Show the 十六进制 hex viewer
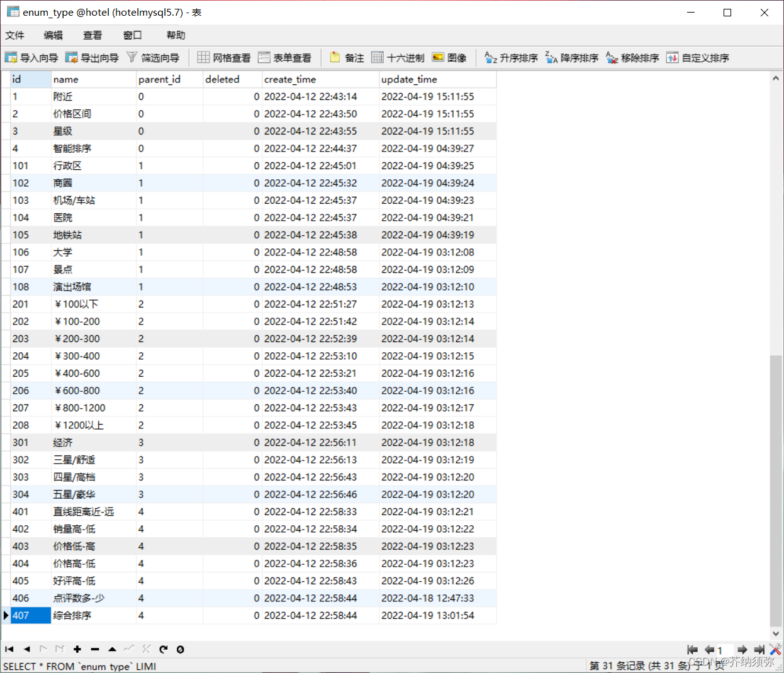Image resolution: width=784 pixels, height=673 pixels. [398, 58]
